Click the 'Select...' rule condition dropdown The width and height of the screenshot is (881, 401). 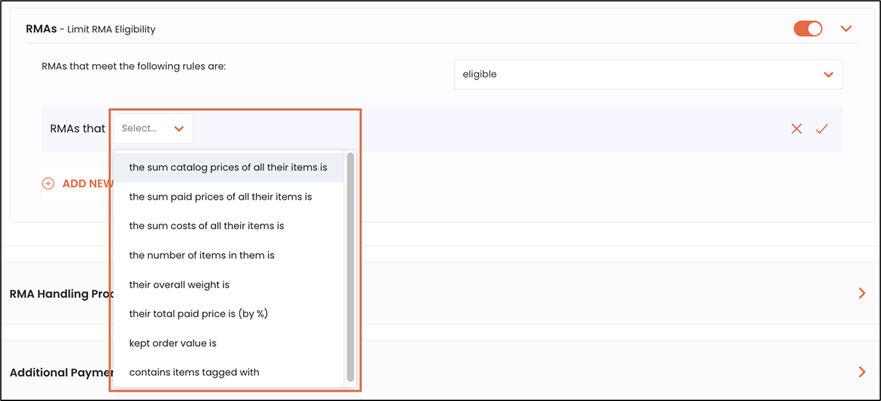153,128
